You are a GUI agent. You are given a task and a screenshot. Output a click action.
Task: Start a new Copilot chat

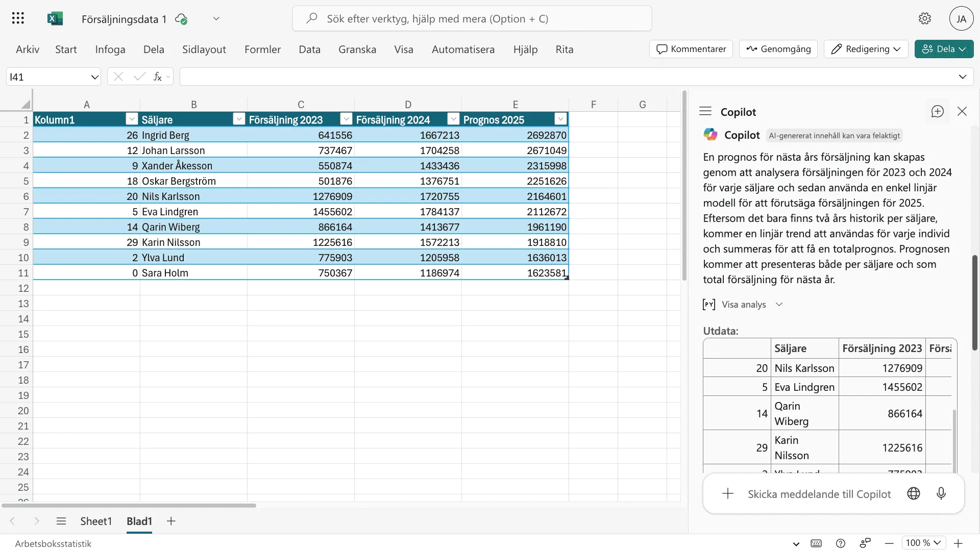point(938,111)
